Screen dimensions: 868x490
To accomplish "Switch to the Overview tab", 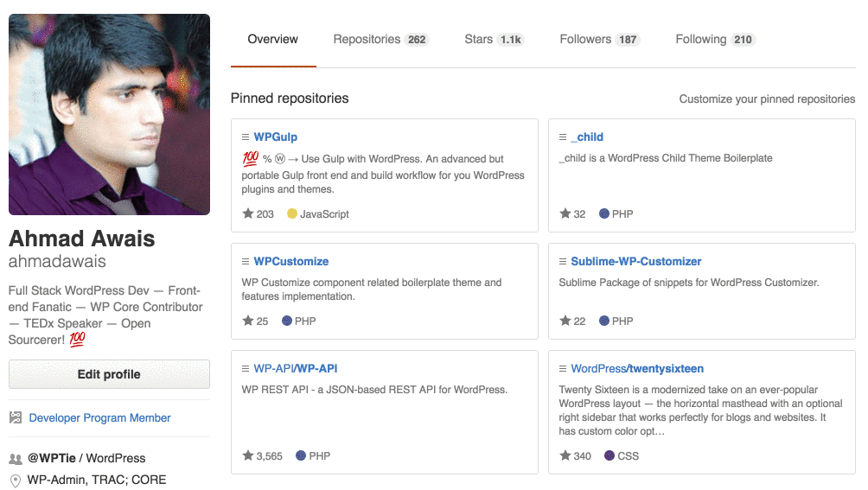I will click(x=273, y=39).
